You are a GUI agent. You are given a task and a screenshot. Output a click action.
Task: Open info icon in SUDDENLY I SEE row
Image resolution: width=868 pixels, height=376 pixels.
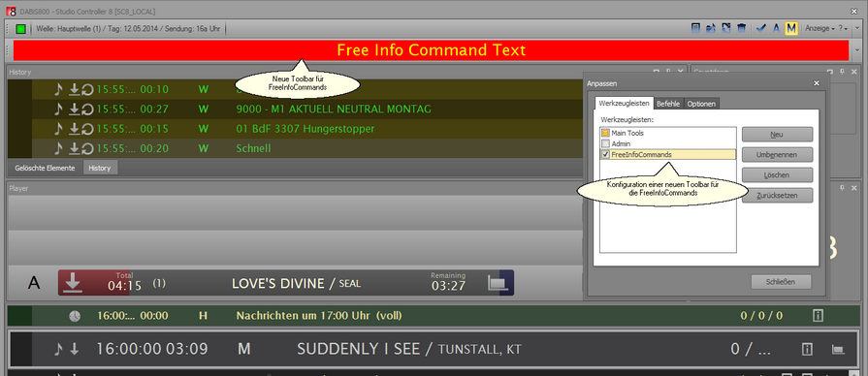pyautogui.click(x=807, y=349)
